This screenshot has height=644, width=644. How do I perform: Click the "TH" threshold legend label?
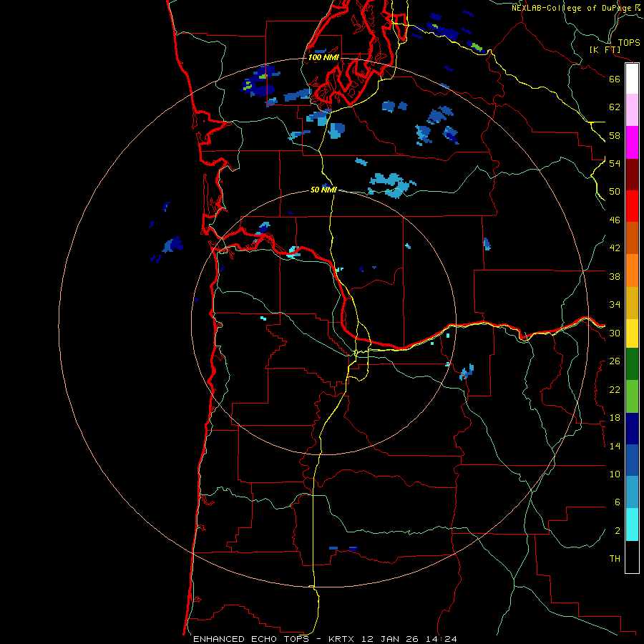coord(615,559)
